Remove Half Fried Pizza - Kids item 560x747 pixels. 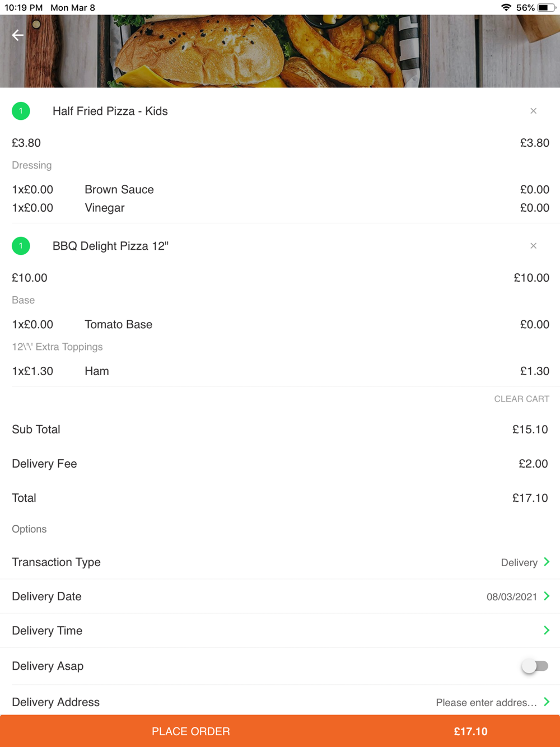point(533,111)
